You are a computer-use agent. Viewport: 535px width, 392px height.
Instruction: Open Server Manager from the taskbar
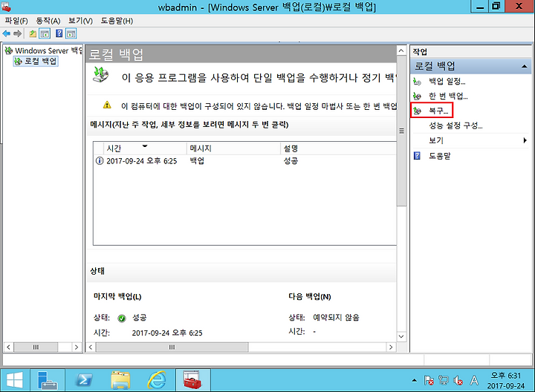point(47,379)
